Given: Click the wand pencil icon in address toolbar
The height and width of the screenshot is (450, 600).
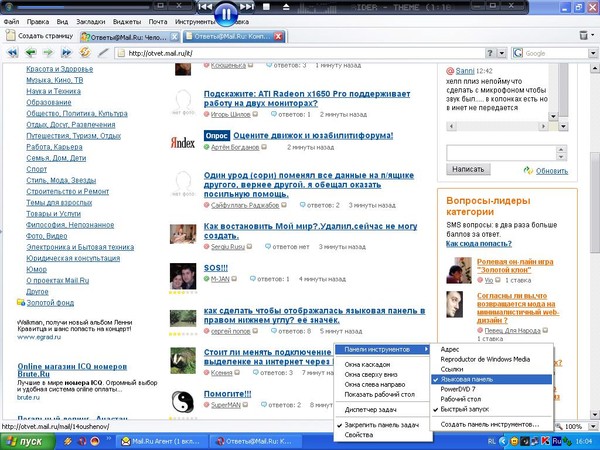Looking at the screenshot, I should point(103,52).
